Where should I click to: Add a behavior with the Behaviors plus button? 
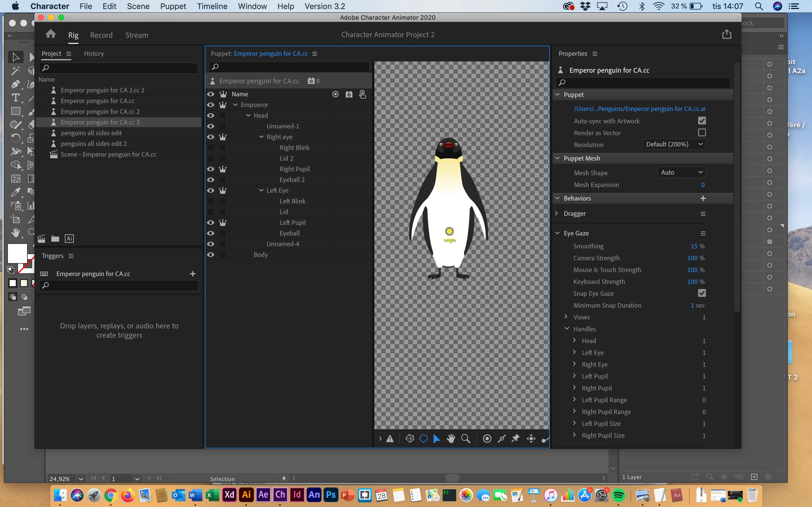point(703,198)
